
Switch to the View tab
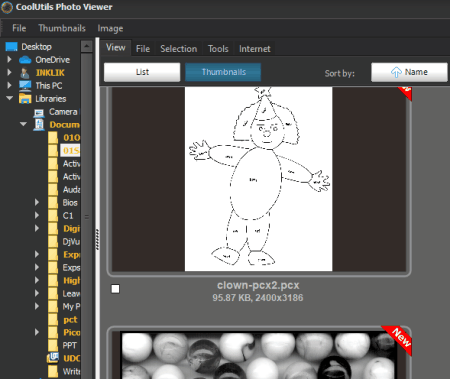116,48
